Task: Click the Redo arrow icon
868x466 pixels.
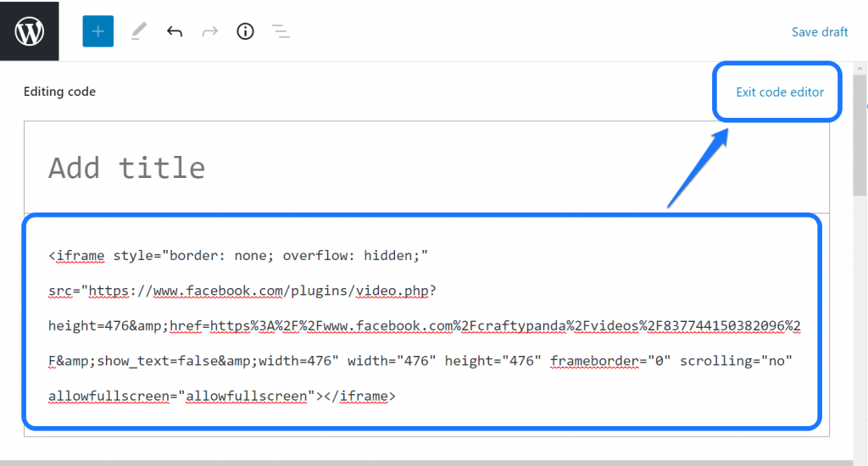Action: (x=209, y=31)
